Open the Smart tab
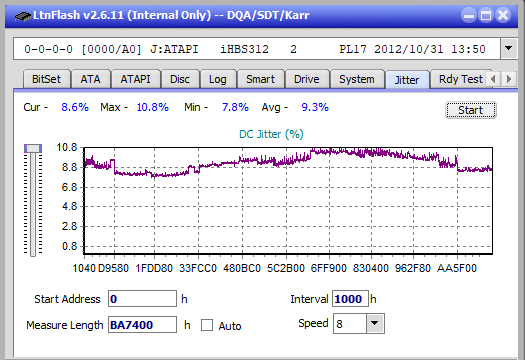 (260, 79)
